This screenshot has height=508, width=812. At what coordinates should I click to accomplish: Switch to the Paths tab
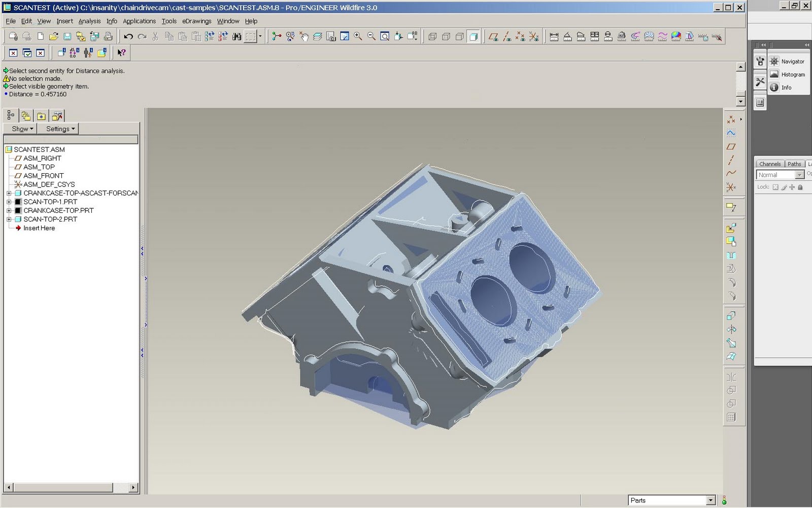click(x=794, y=164)
